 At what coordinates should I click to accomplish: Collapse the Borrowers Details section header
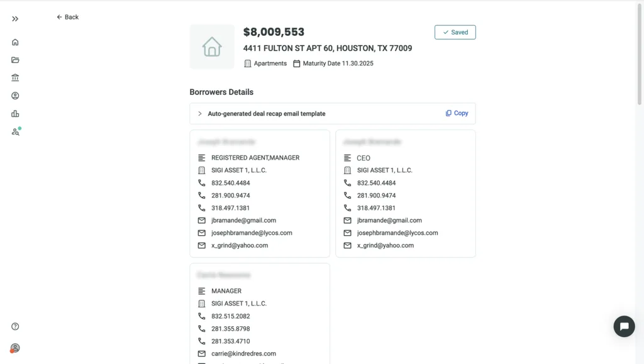click(221, 92)
